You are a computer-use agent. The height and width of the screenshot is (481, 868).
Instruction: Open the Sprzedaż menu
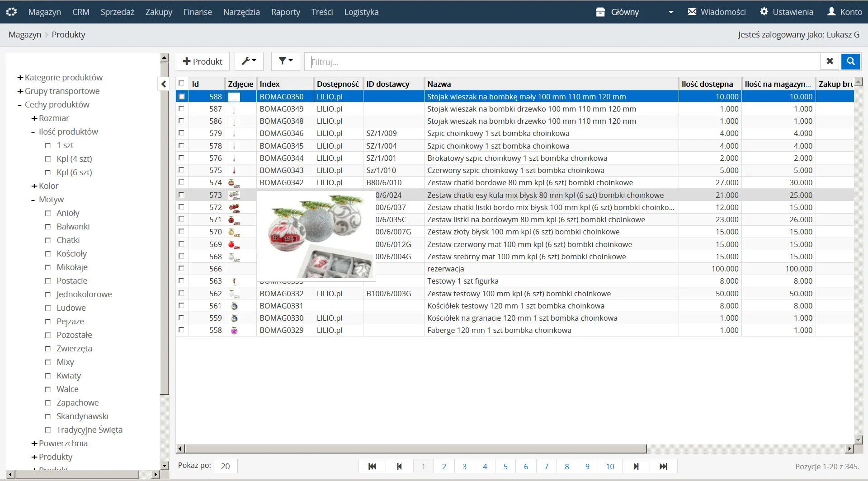tap(118, 12)
